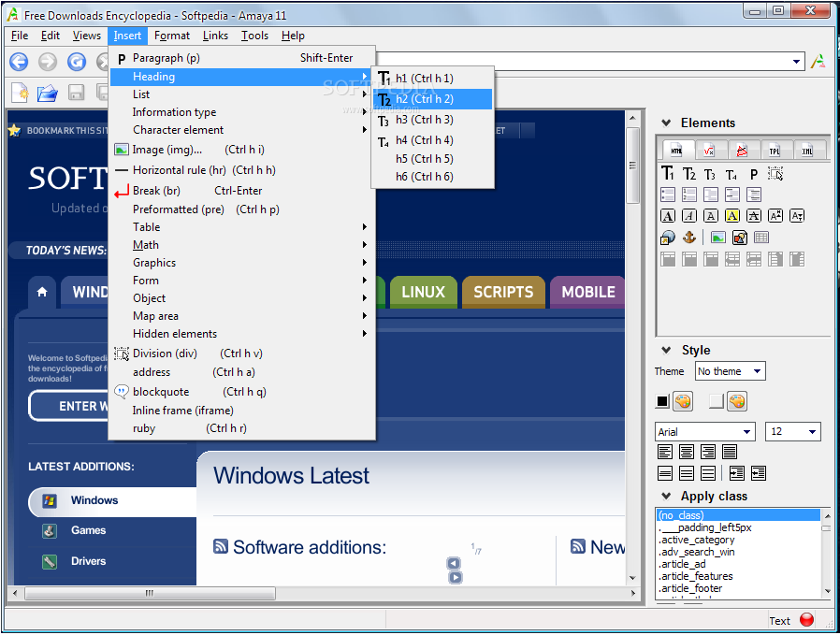The image size is (840, 635).
Task: Click Games under Latest Additions
Action: [88, 530]
